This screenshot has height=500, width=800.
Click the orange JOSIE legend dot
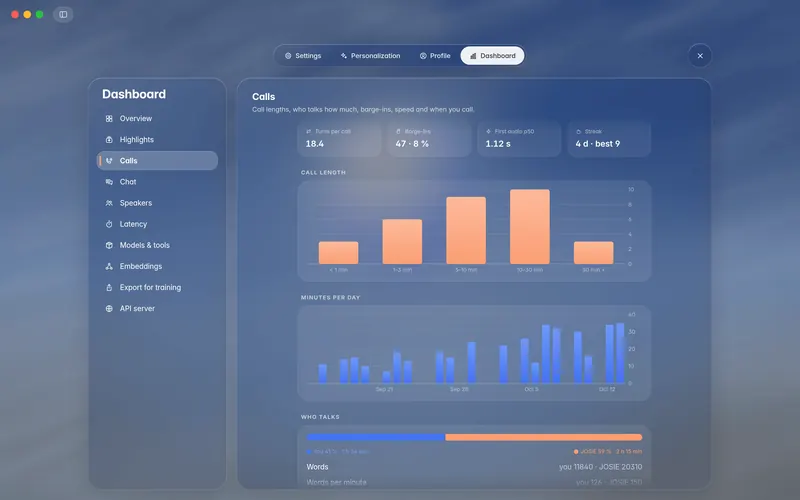(x=576, y=452)
